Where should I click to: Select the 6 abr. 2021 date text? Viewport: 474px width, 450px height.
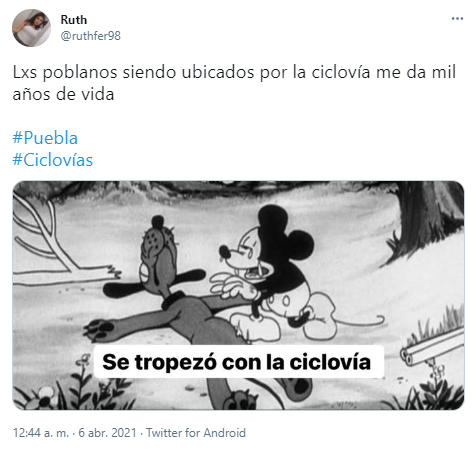107,433
